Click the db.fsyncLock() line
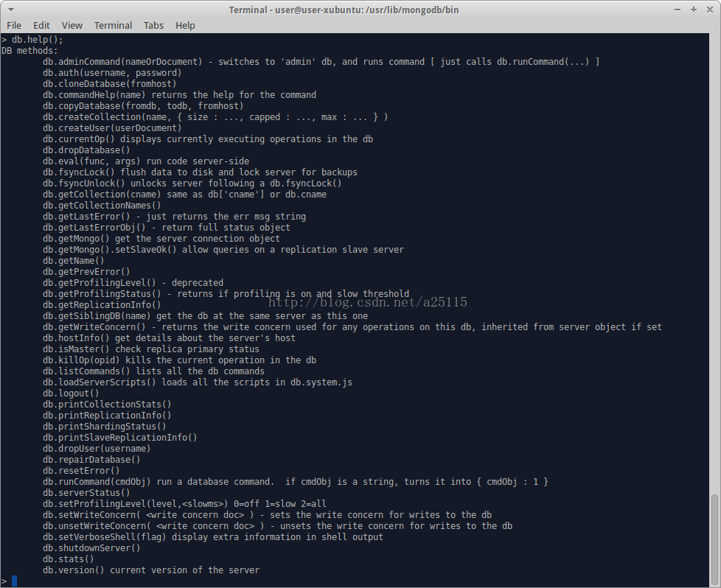The height and width of the screenshot is (588, 721). pos(200,172)
